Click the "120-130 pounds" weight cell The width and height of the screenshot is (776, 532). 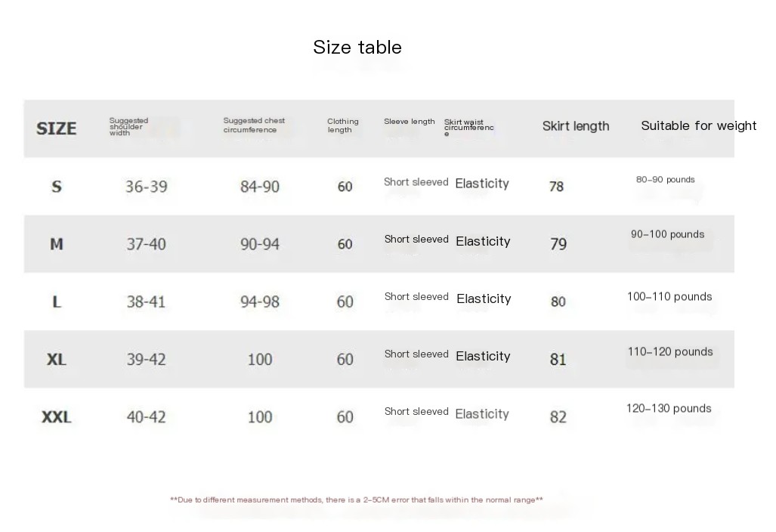669,409
